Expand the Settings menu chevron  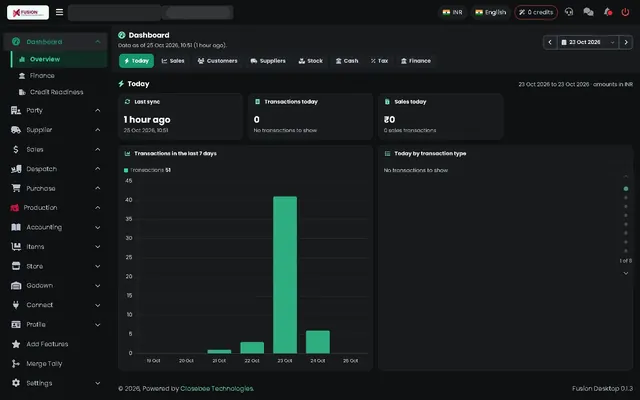pos(98,383)
